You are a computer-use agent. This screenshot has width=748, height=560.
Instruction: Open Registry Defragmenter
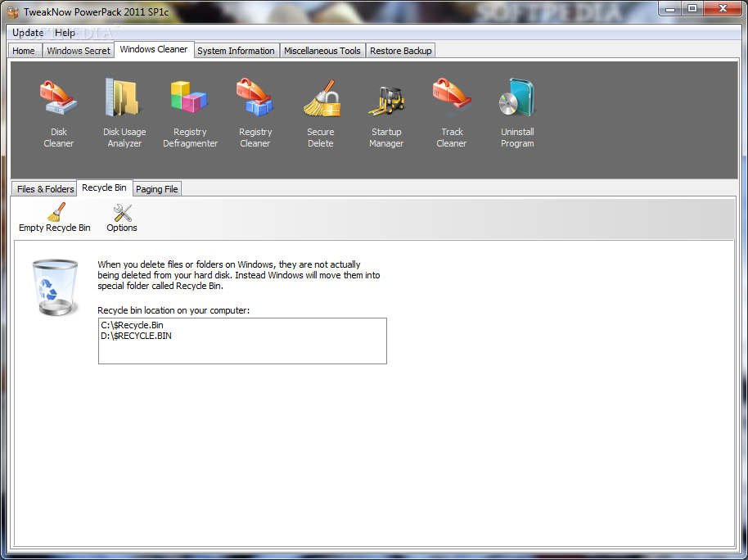coord(190,114)
